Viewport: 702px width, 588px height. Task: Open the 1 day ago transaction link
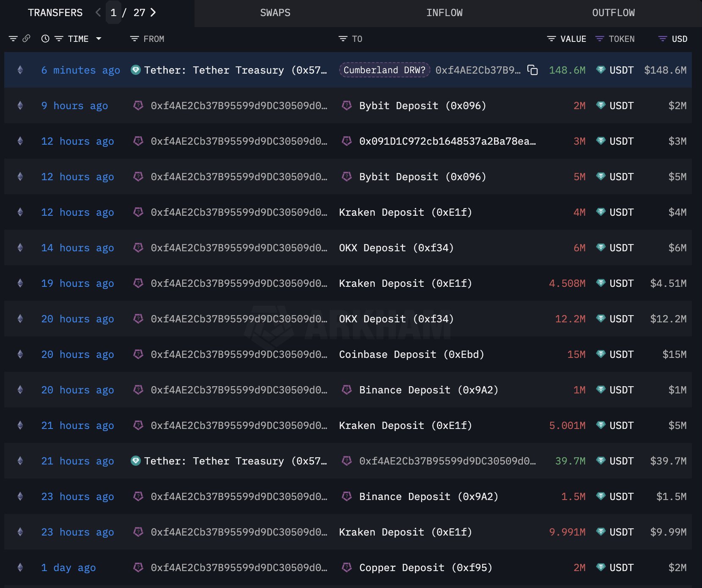68,568
